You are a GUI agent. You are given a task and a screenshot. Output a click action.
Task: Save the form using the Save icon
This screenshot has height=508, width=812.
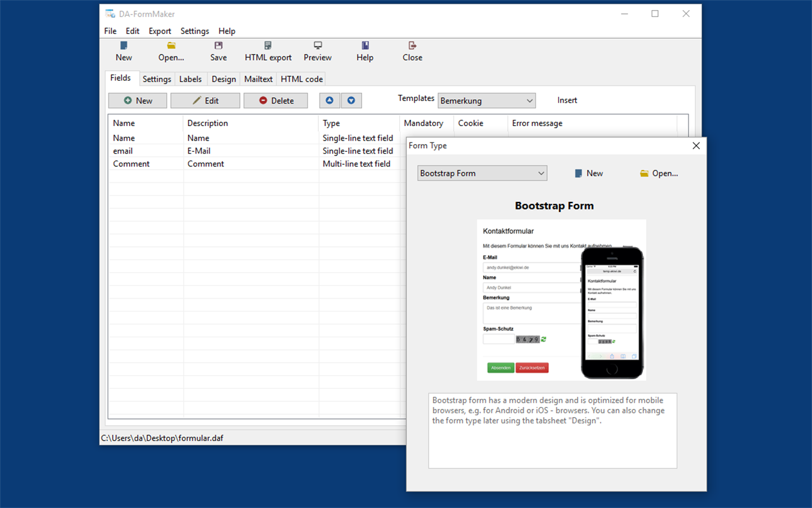(219, 51)
